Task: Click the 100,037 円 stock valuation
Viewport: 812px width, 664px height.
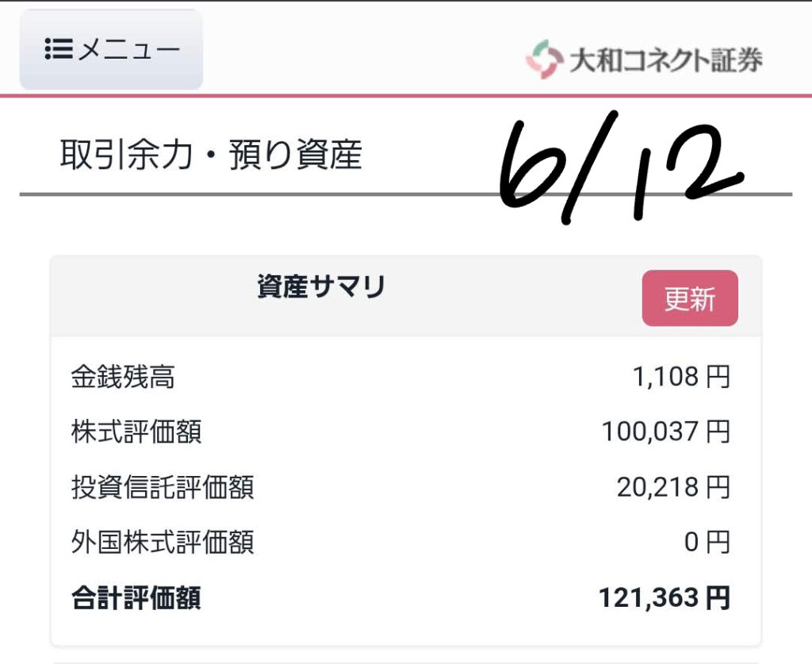Action: [x=665, y=432]
